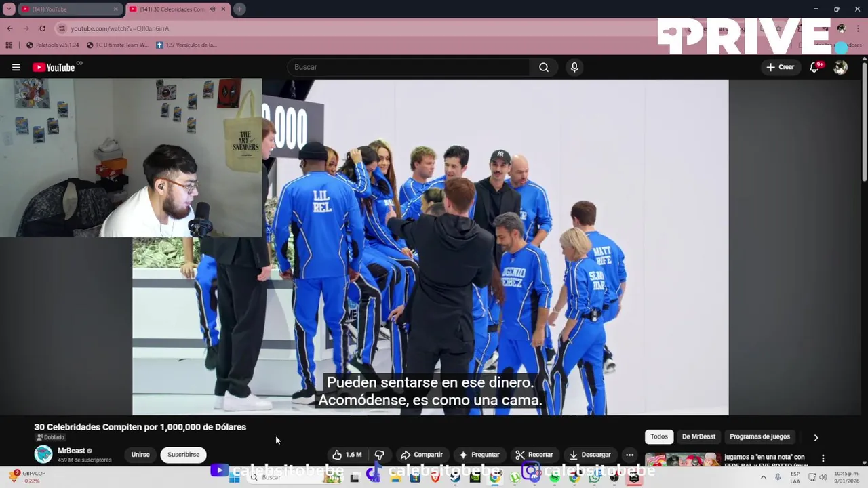The height and width of the screenshot is (488, 868).
Task: Click the Unirse button
Action: pos(140,455)
